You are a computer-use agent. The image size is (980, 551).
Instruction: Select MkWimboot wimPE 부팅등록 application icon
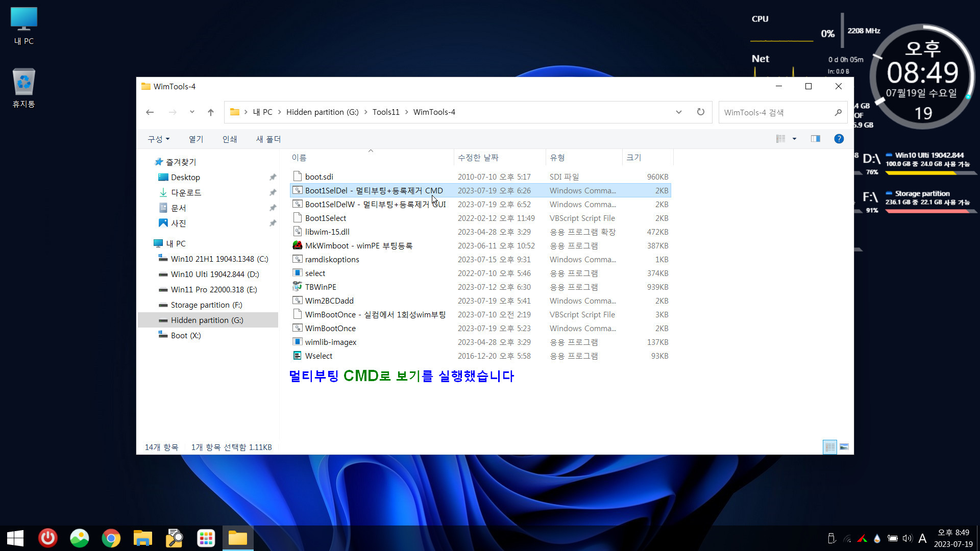click(298, 245)
